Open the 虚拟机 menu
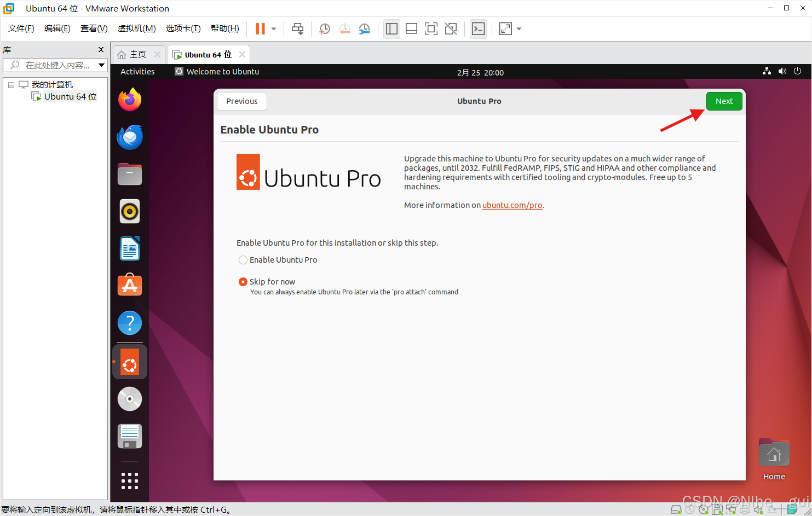The image size is (812, 516). [136, 28]
